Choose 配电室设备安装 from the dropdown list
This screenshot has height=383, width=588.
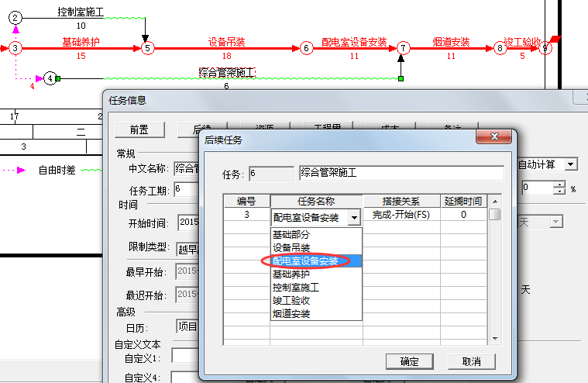305,261
